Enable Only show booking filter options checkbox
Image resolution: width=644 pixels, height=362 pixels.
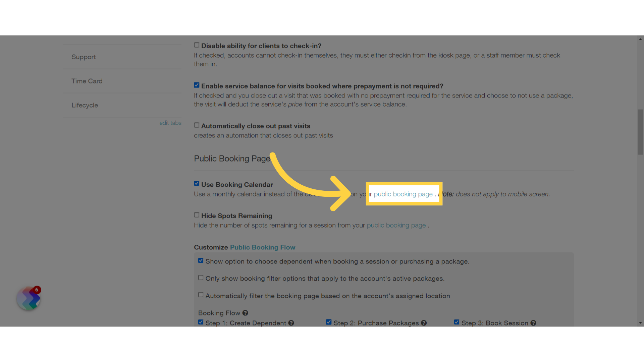(x=201, y=278)
